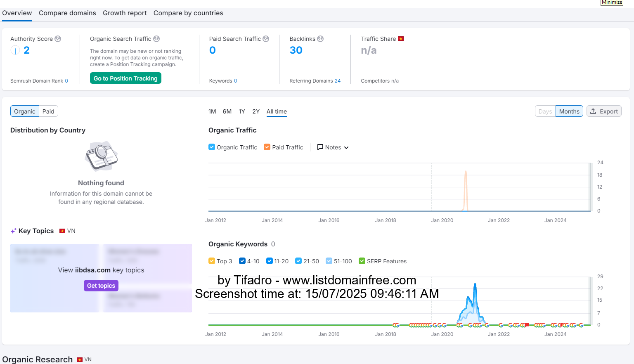
Task: Click the Nothing found magnifier illustration
Action: pyautogui.click(x=101, y=156)
